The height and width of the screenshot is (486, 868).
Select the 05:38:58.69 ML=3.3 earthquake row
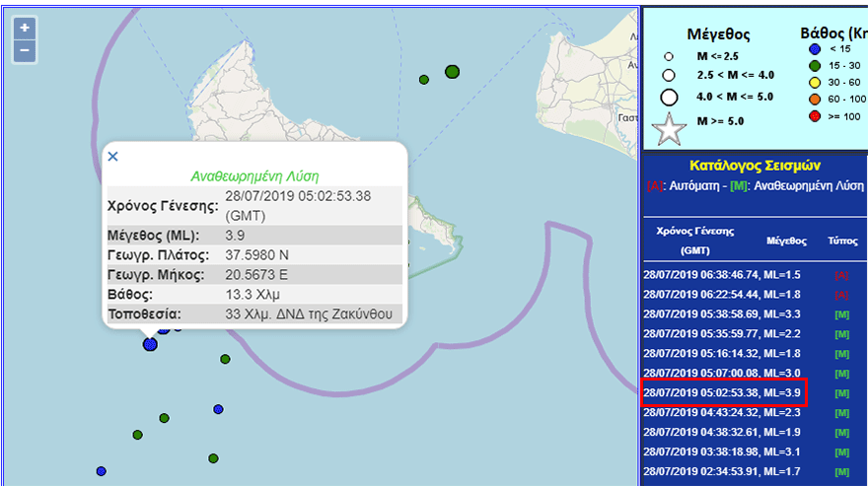[x=722, y=314]
